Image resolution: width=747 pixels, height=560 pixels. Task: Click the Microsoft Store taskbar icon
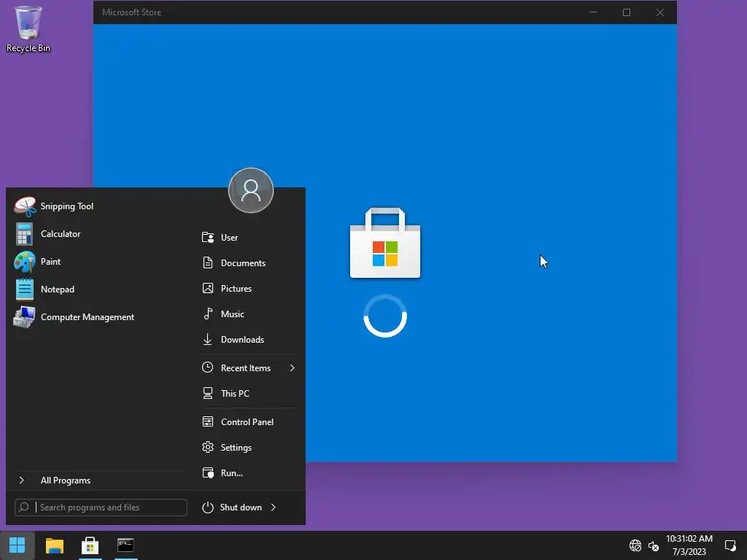(x=90, y=545)
